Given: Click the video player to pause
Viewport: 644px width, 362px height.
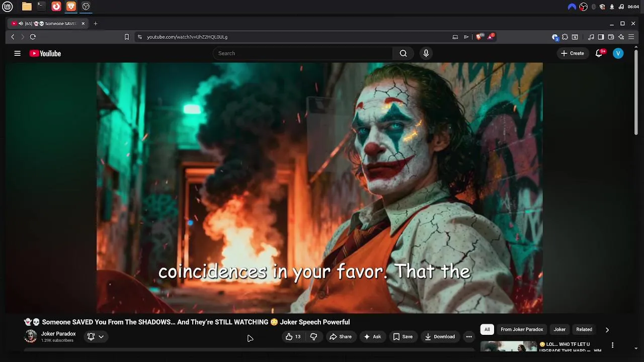Looking at the screenshot, I should 319,188.
